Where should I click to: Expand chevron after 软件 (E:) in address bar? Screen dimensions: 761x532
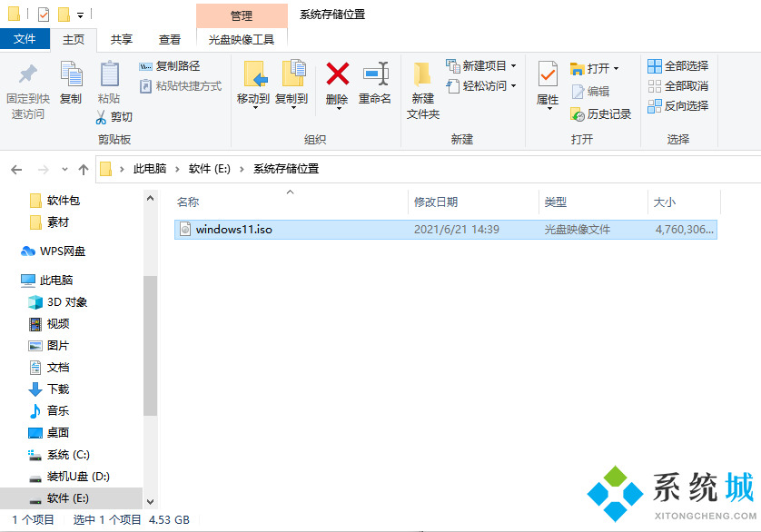242,169
